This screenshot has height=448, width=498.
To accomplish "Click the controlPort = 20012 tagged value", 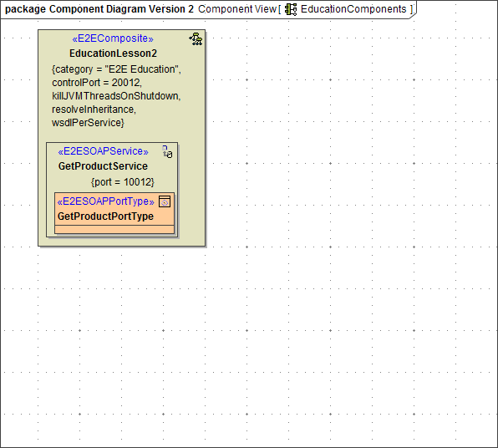I will pos(97,83).
